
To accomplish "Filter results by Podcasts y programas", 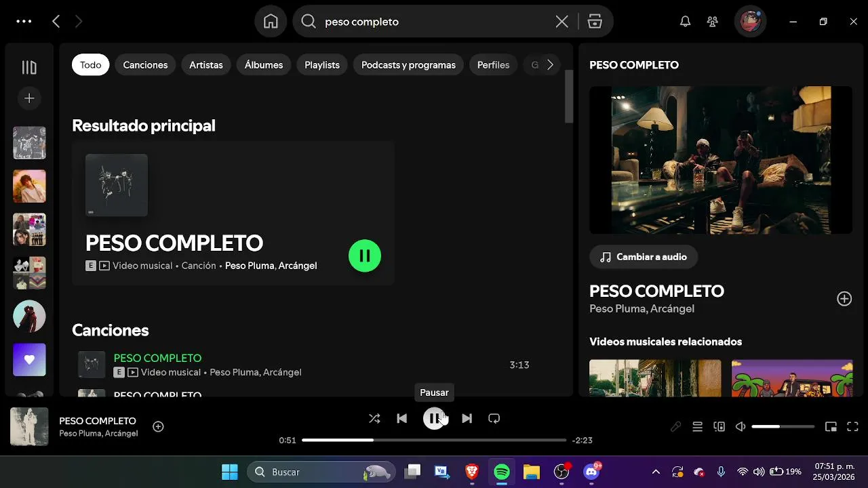I will coord(408,65).
